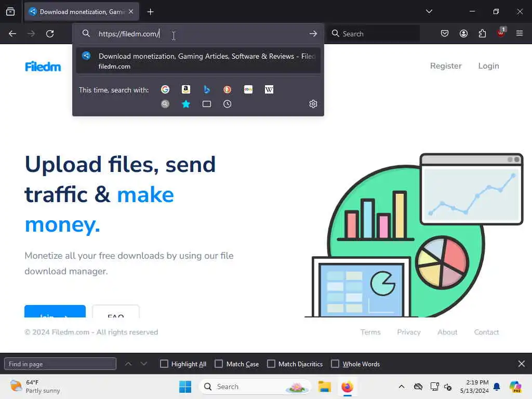
Task: Search this time with Bing
Action: (x=207, y=89)
